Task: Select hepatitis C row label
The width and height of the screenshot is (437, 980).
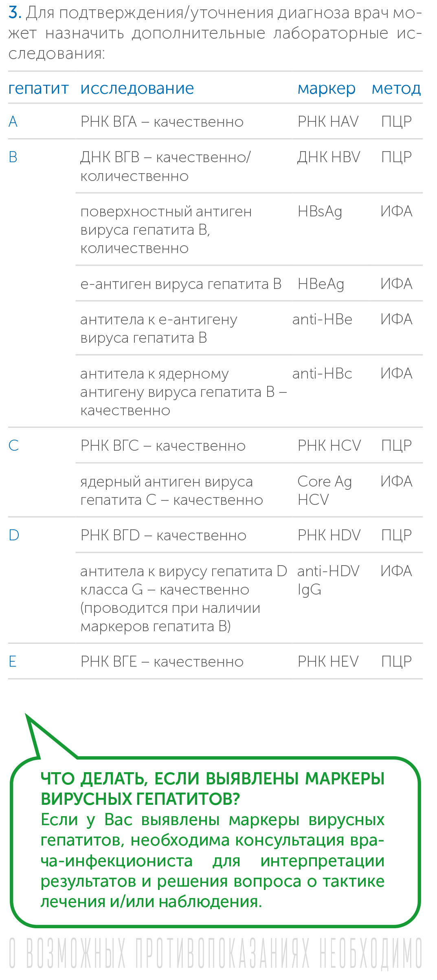Action: (x=13, y=445)
